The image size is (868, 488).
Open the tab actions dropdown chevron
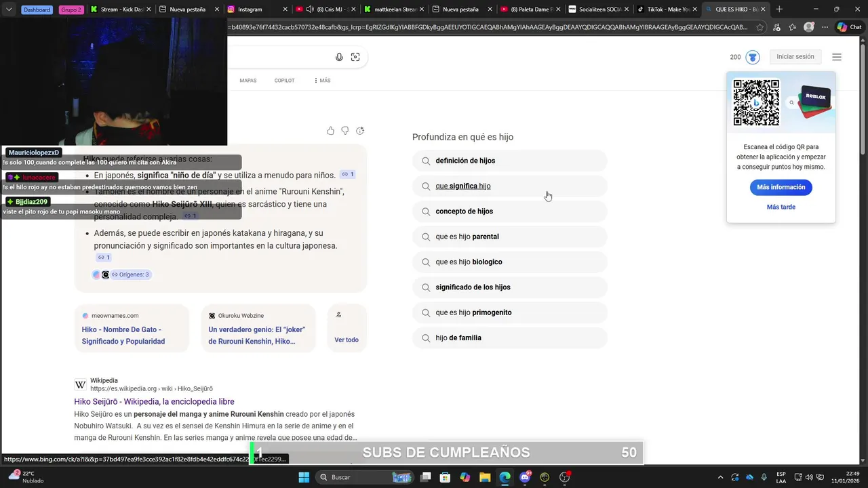point(9,9)
